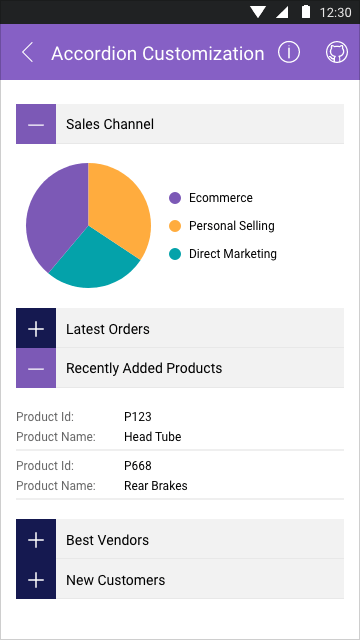The width and height of the screenshot is (360, 640).
Task: Tap the Wi-Fi signal status icon
Action: tap(258, 12)
